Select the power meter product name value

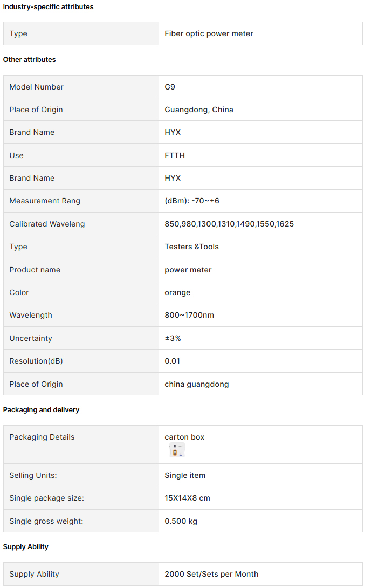pyautogui.click(x=188, y=270)
